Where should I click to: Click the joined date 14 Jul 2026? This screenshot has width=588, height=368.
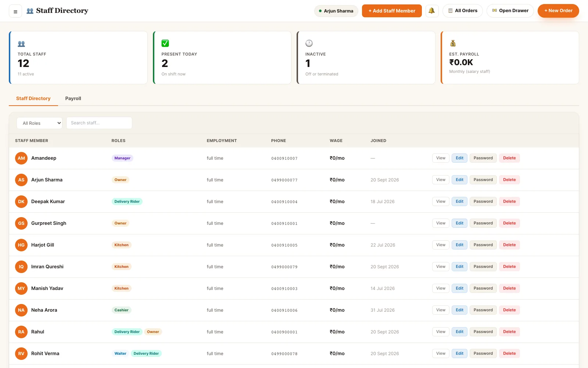point(383,289)
